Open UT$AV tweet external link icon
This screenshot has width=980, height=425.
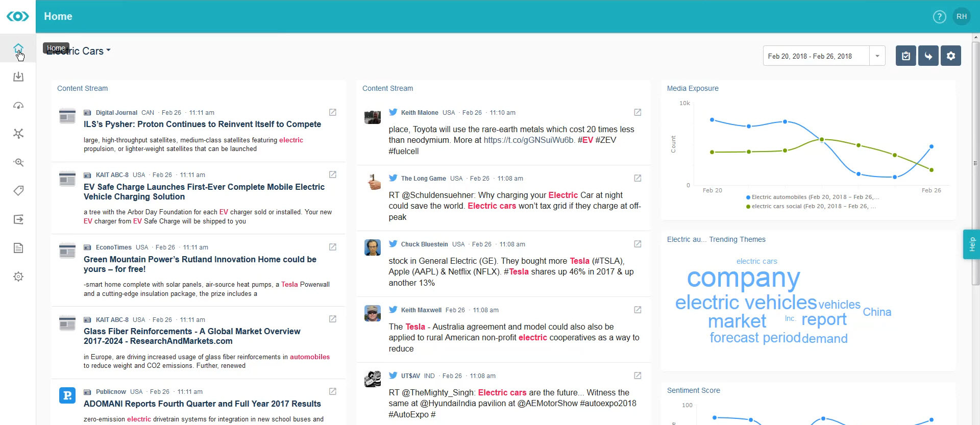[638, 376]
